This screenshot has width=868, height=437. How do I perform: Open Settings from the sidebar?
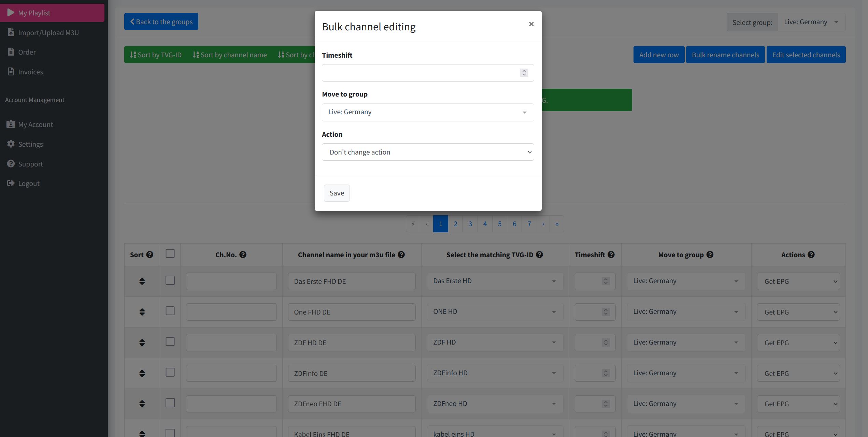point(30,144)
